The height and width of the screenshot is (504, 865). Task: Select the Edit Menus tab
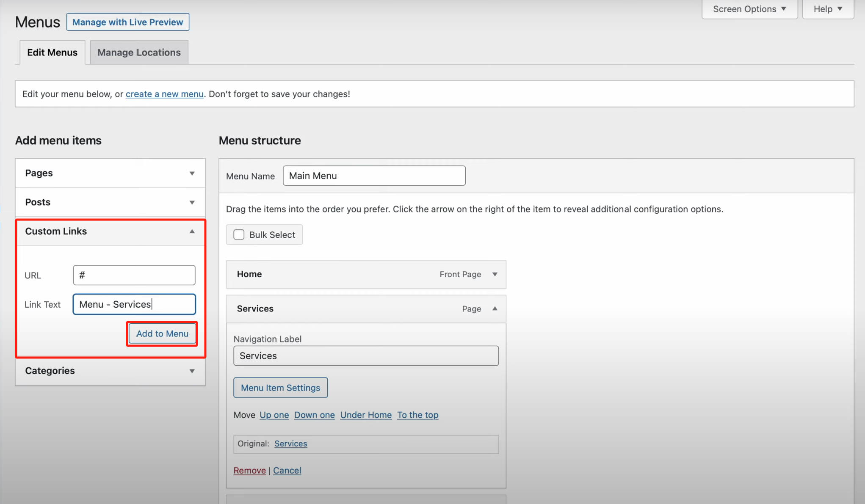[52, 52]
